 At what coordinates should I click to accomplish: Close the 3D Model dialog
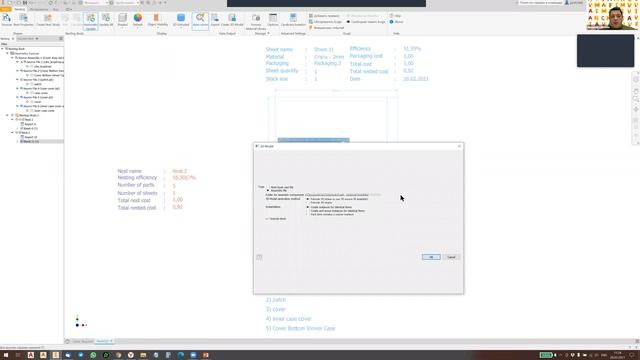(x=459, y=146)
